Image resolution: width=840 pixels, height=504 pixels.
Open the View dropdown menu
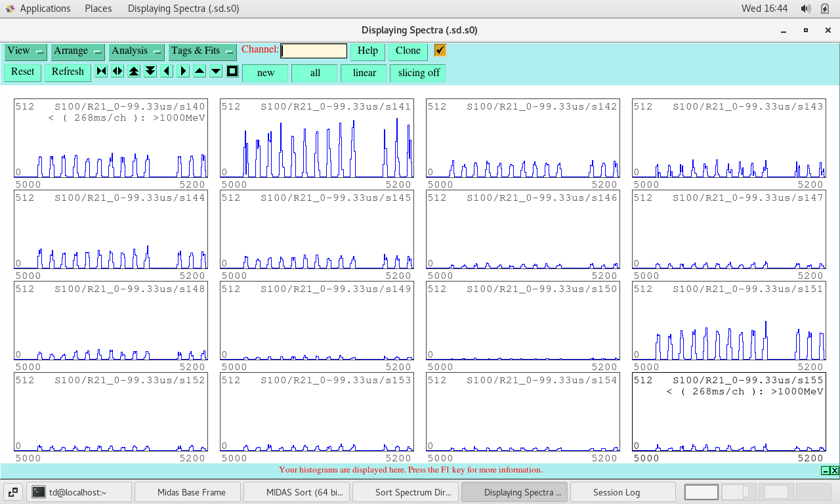pos(26,51)
